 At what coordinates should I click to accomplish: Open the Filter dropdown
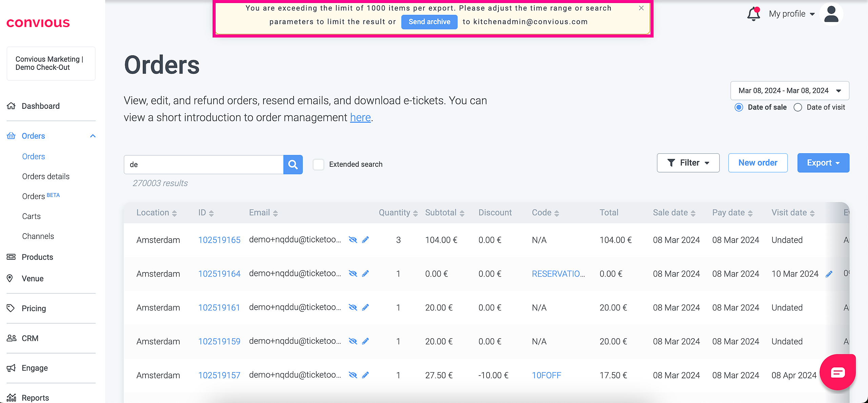pyautogui.click(x=688, y=163)
